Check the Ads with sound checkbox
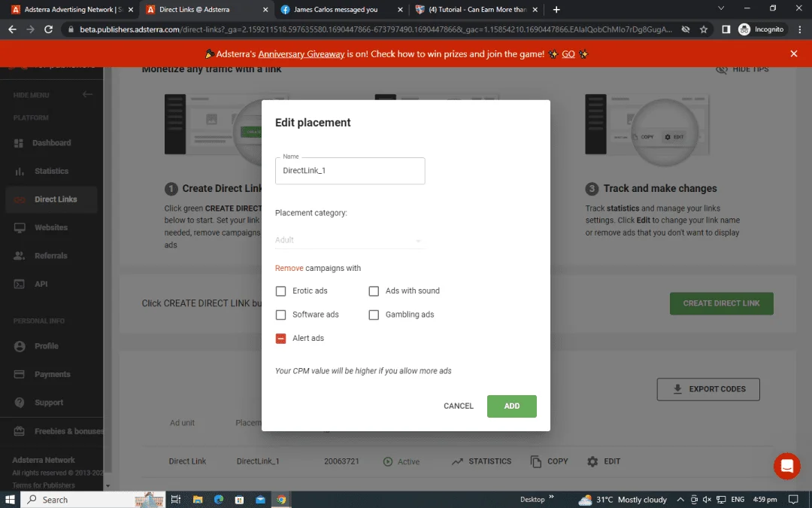This screenshot has width=812, height=508. pyautogui.click(x=374, y=291)
